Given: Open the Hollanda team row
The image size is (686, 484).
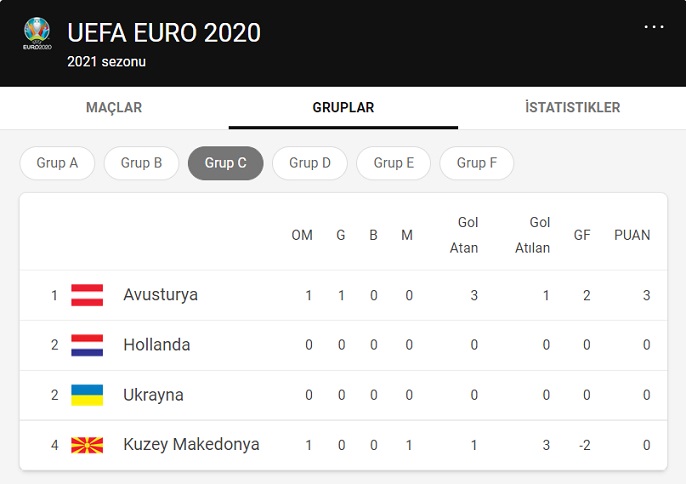Looking at the screenshot, I should pyautogui.click(x=156, y=345).
